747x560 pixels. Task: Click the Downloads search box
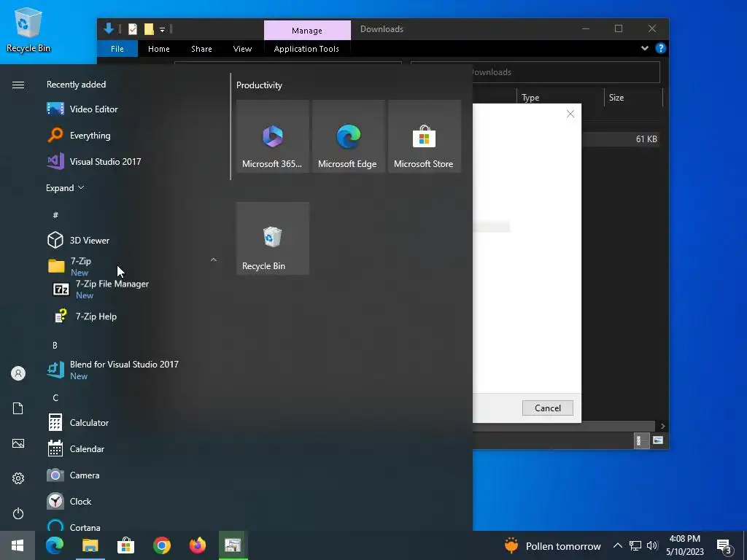[x=535, y=72]
